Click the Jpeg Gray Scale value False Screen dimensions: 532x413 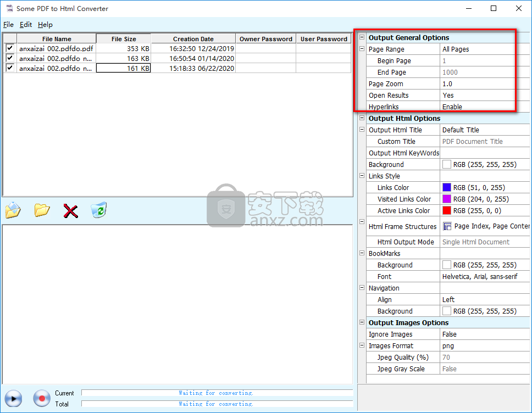pyautogui.click(x=449, y=369)
